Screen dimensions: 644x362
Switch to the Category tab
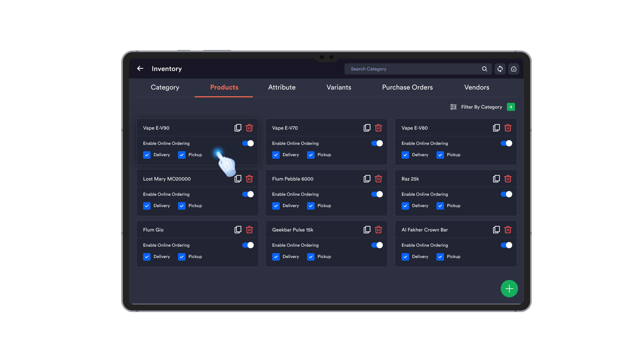(x=165, y=87)
